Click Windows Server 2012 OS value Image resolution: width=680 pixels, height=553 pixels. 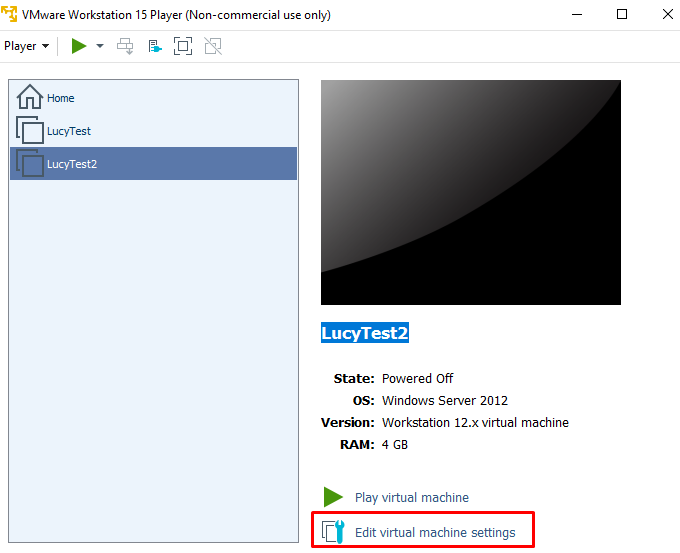point(445,400)
